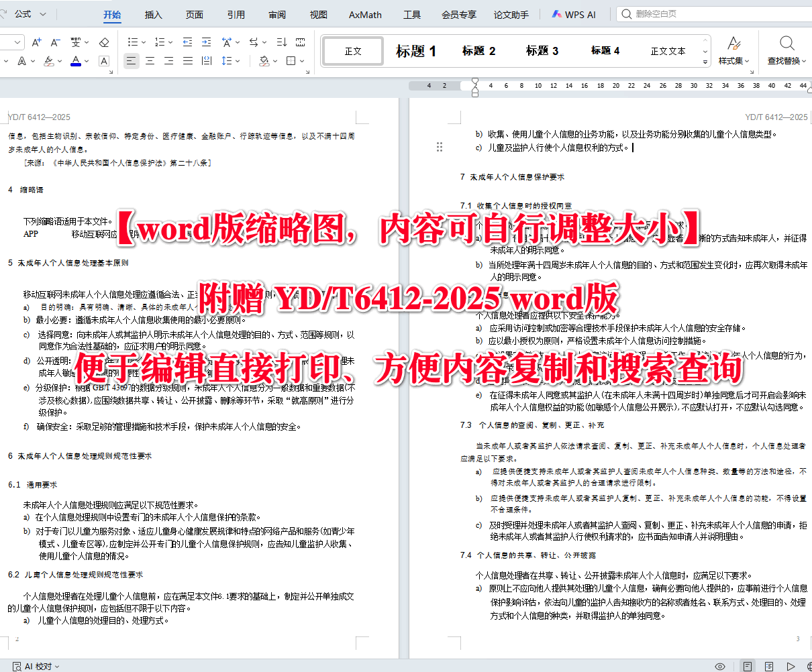
Task: Clear formatting with the eraser icon
Action: tap(104, 42)
